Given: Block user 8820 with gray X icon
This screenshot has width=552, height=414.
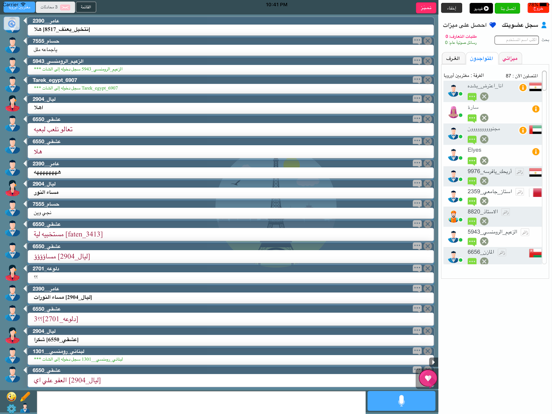Looking at the screenshot, I should [484, 221].
